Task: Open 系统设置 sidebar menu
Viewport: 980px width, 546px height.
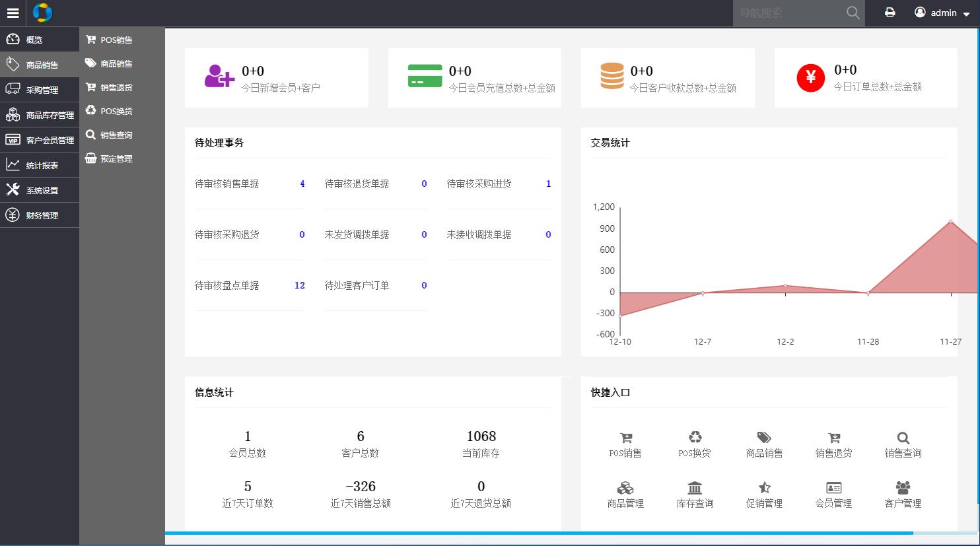Action: point(40,190)
